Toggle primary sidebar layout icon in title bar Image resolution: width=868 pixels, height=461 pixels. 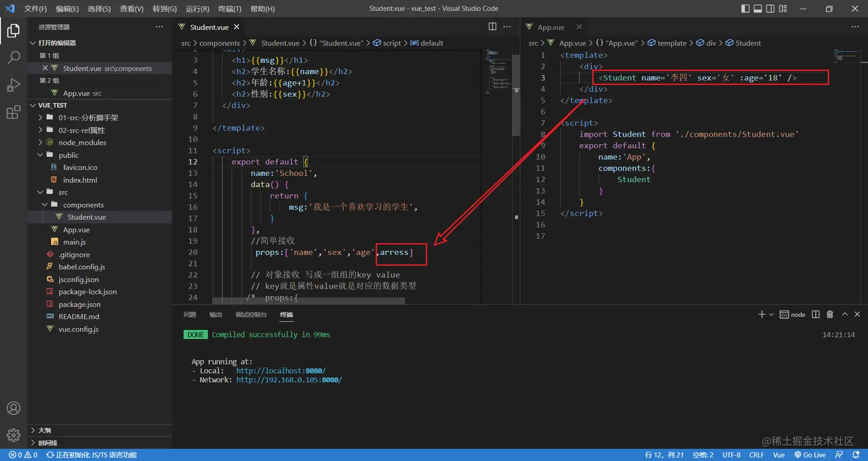tap(745, 9)
